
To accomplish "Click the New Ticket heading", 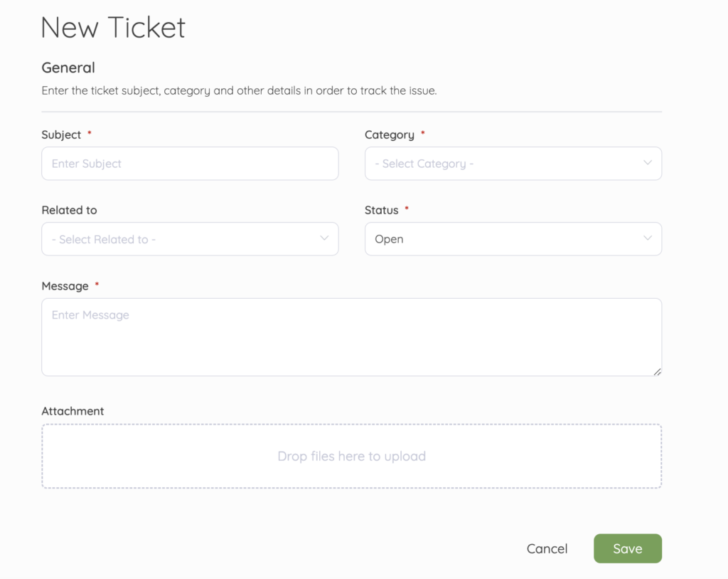I will [x=113, y=27].
